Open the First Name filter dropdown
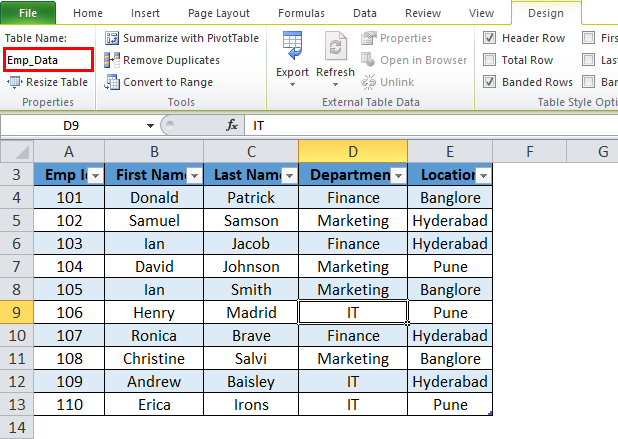618x439 pixels. coord(192,175)
